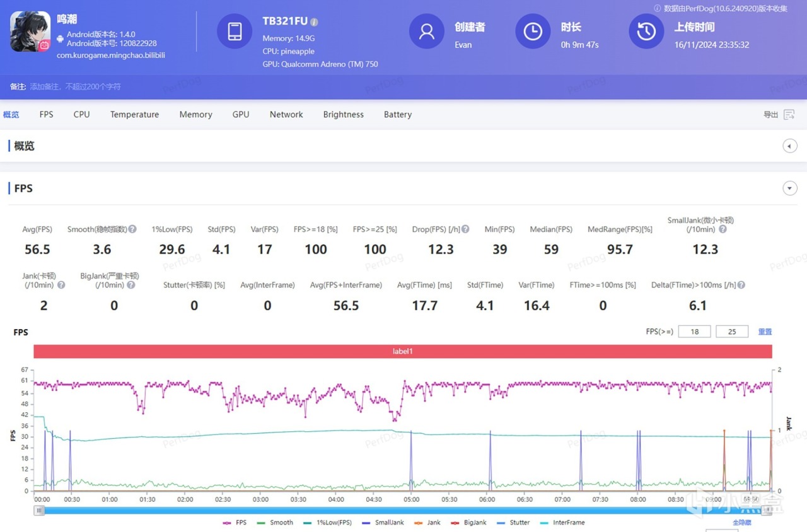807x532 pixels.
Task: Click the export (导出) icon
Action: point(789,115)
